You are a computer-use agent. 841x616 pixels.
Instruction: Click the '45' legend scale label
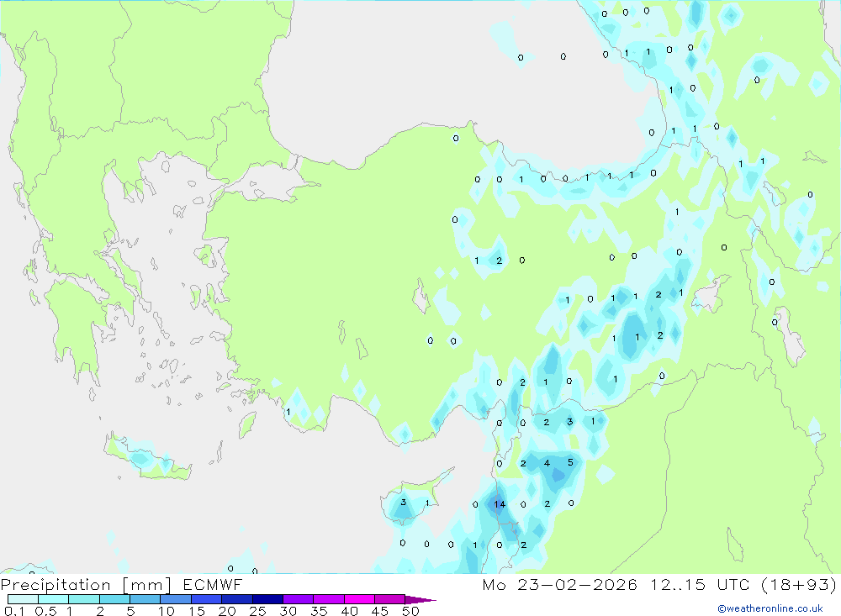pos(380,611)
